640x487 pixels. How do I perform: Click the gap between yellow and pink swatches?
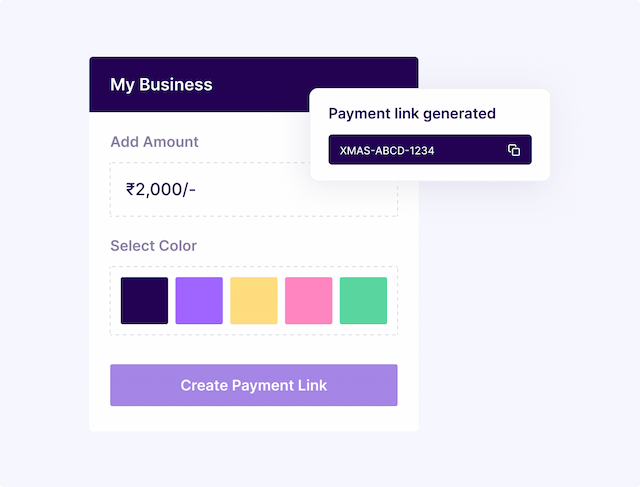click(x=281, y=301)
